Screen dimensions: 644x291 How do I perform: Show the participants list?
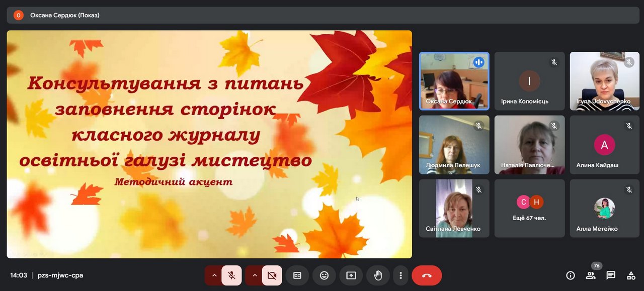coord(591,275)
